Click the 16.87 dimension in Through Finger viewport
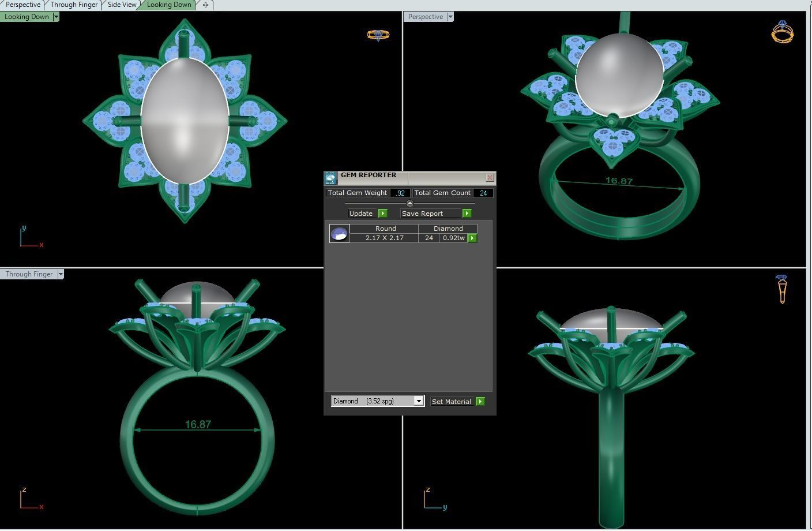812x531 pixels. tap(198, 424)
